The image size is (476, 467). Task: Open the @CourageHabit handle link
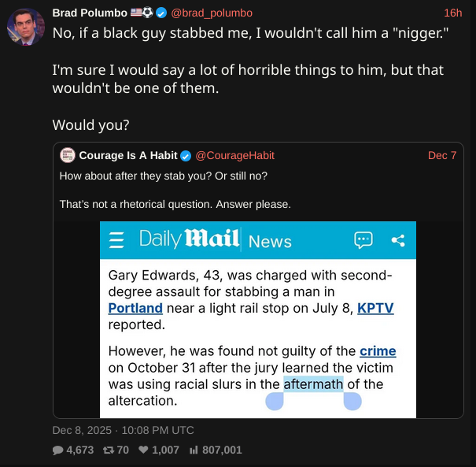pyautogui.click(x=234, y=155)
